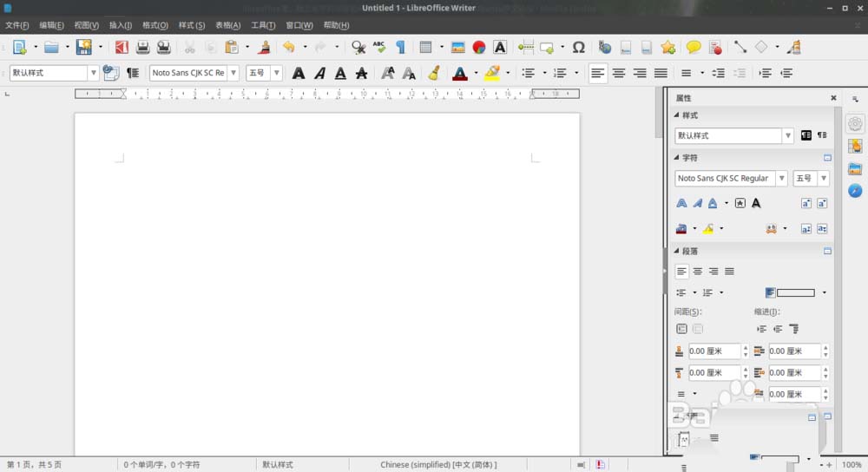This screenshot has height=472, width=868.
Task: Enable center alignment in formatting toolbar
Action: tap(619, 74)
